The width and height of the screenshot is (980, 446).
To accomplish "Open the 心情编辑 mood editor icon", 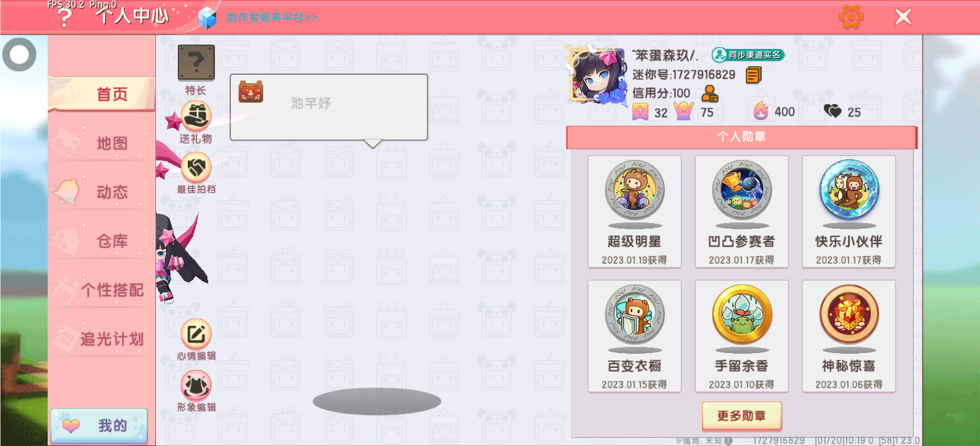I will click(196, 334).
